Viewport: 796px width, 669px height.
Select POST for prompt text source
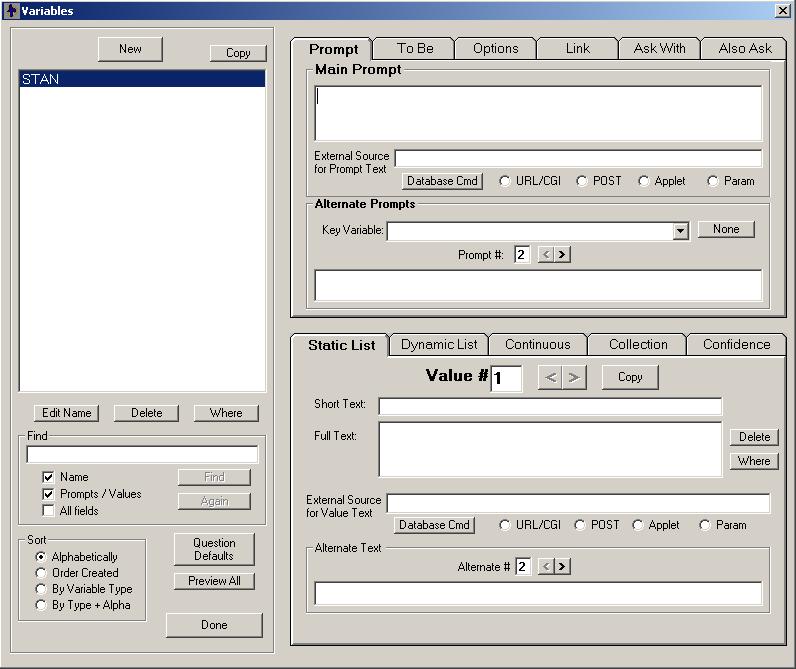coord(582,181)
